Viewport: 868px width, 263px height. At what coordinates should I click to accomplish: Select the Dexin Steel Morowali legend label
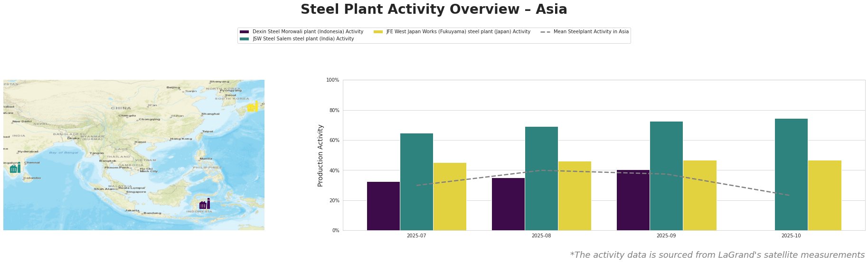pyautogui.click(x=308, y=32)
